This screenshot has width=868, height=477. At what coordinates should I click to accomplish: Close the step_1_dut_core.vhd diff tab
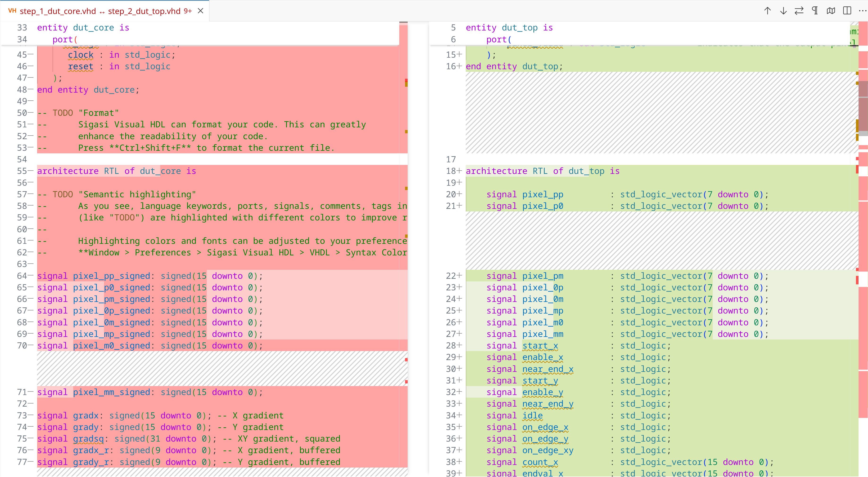click(200, 11)
